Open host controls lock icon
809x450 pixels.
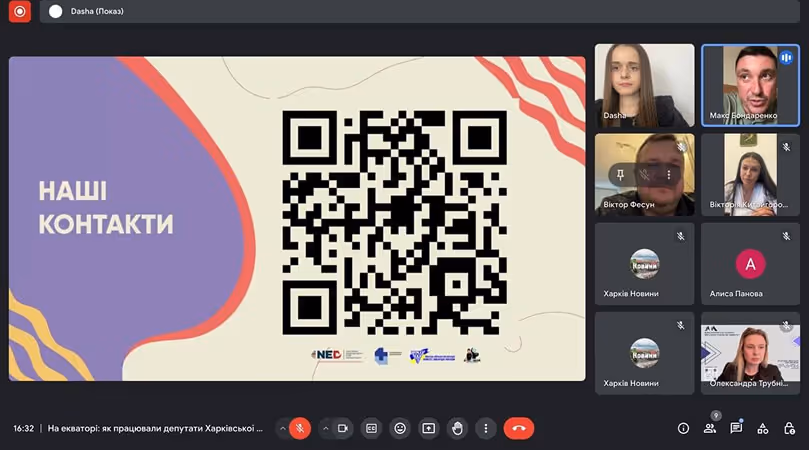(x=789, y=428)
